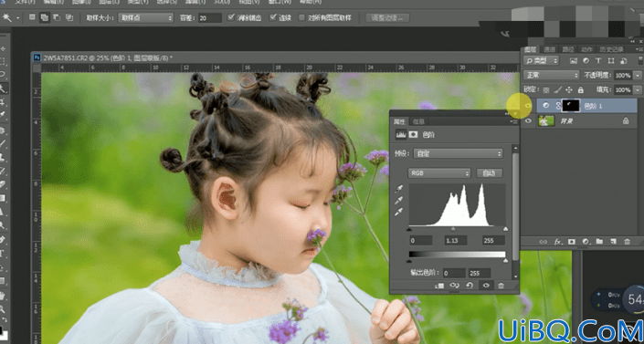Image resolution: width=644 pixels, height=344 pixels.
Task: Add a layer mask in Layers panel
Action: pyautogui.click(x=572, y=242)
